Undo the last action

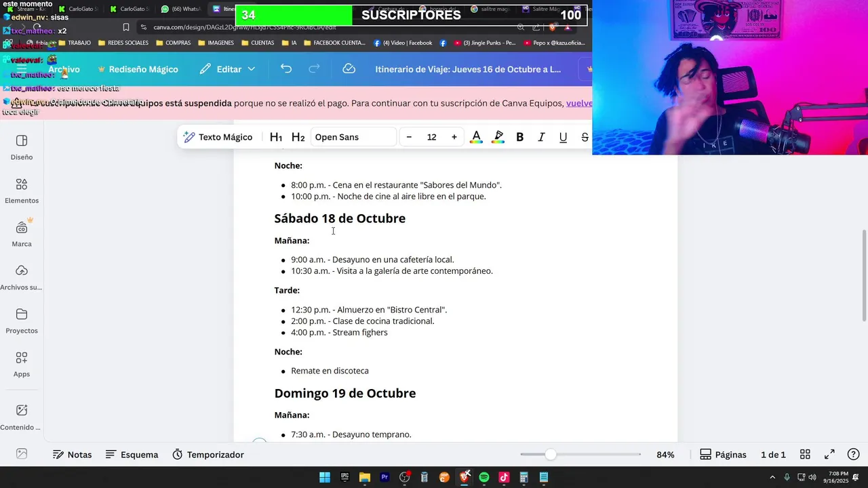pos(286,69)
